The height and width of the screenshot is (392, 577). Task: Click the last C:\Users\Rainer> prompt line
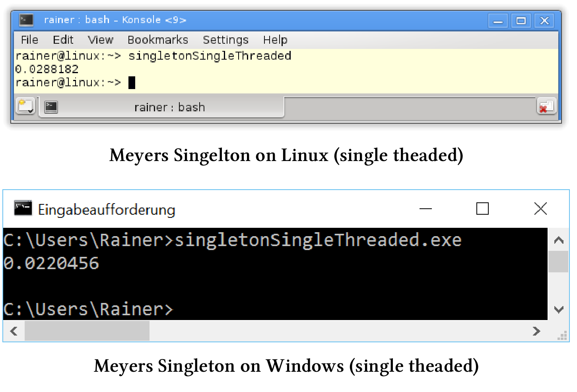point(88,309)
